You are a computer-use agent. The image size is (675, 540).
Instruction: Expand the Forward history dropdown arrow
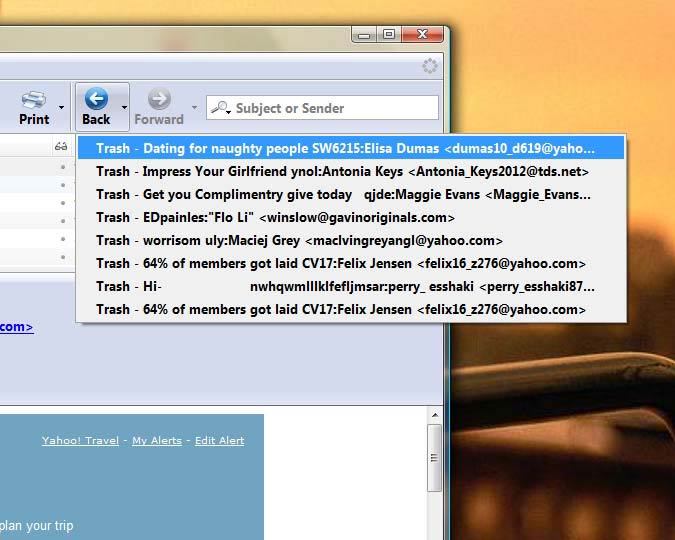[195, 107]
